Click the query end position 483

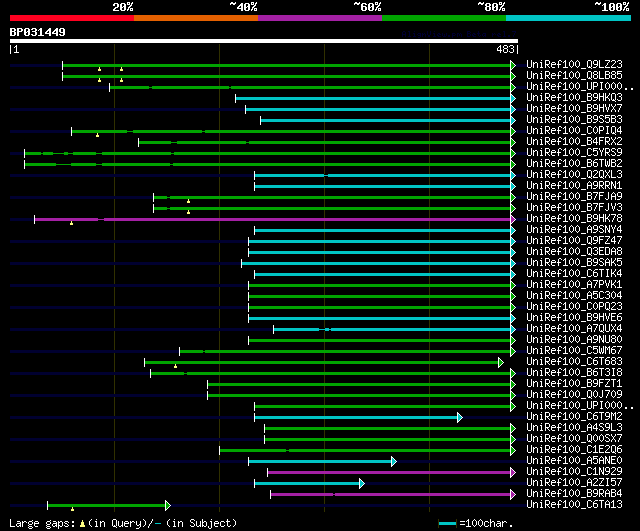[505, 49]
